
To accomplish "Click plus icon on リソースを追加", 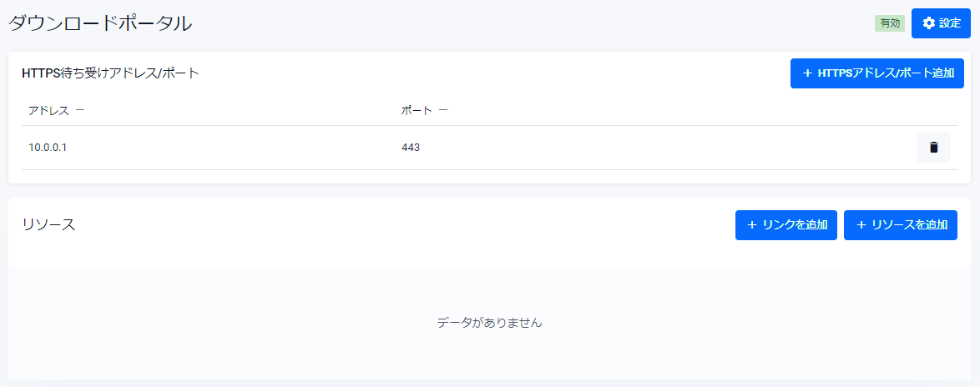I will click(x=861, y=224).
